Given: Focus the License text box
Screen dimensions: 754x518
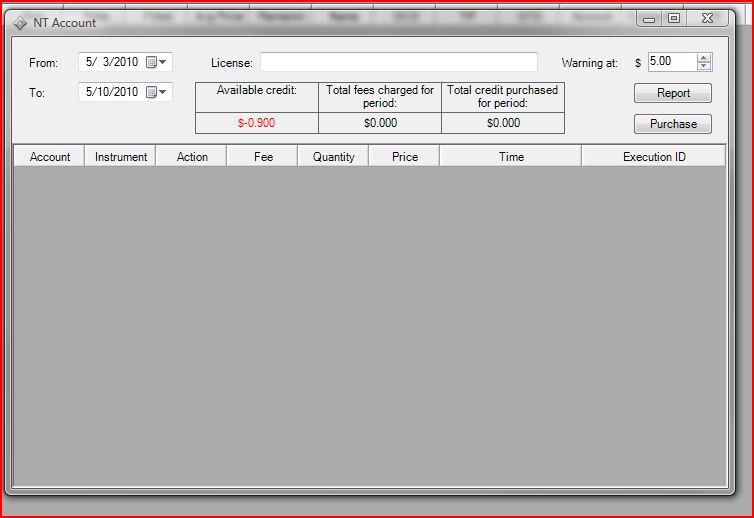Looking at the screenshot, I should pyautogui.click(x=399, y=62).
